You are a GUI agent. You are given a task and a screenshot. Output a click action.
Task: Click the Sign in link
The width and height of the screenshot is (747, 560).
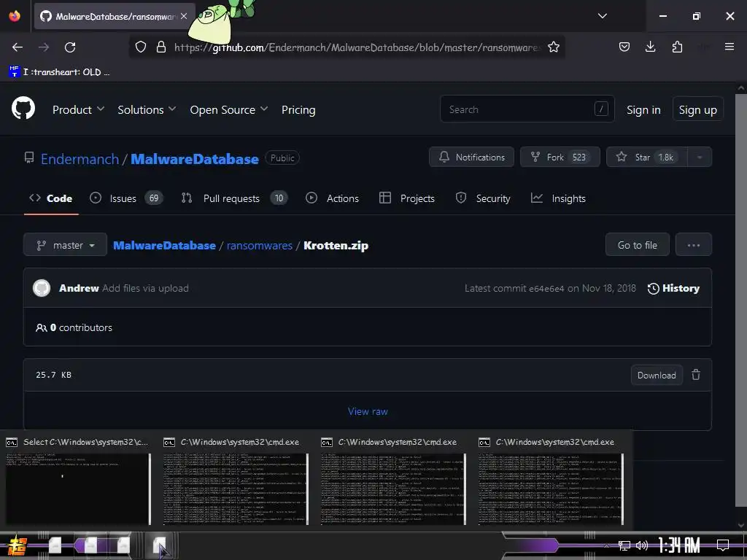tap(643, 110)
